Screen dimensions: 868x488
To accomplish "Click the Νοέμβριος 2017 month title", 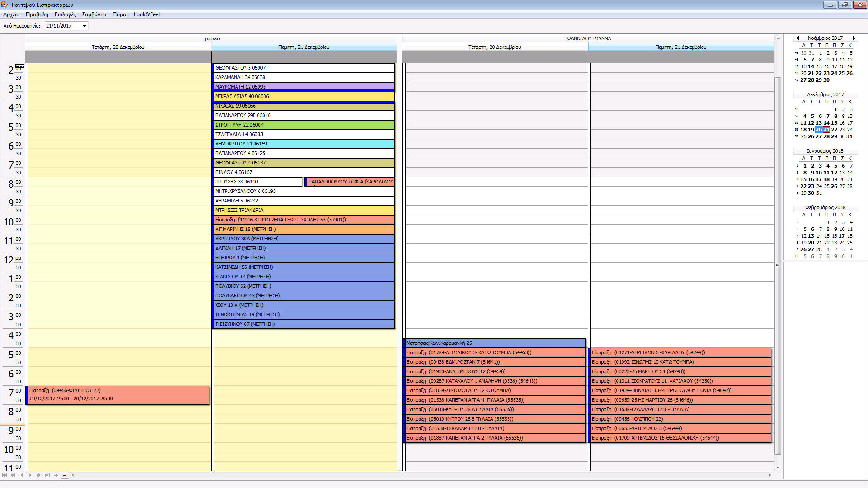I will pyautogui.click(x=825, y=38).
